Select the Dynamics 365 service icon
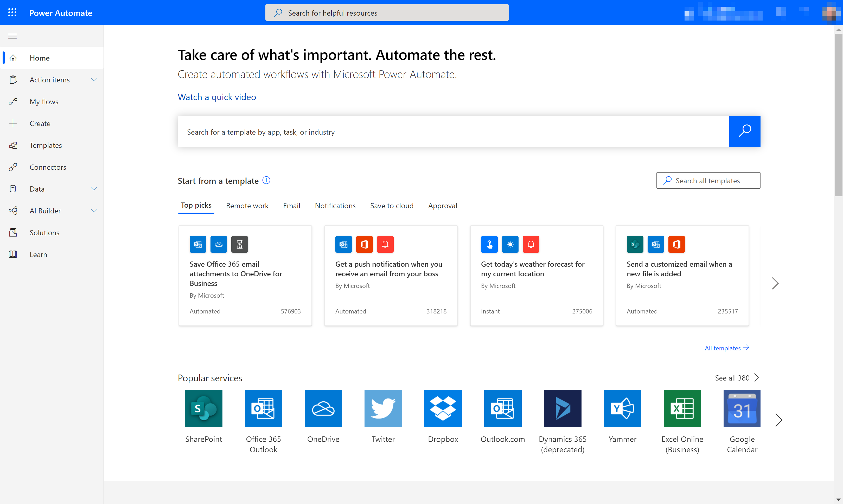The image size is (843, 504). [x=562, y=409]
